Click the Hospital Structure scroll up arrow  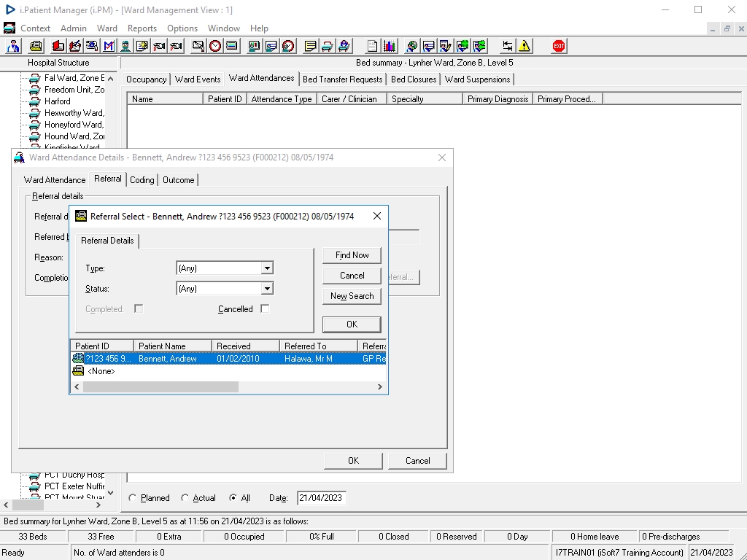tap(111, 79)
